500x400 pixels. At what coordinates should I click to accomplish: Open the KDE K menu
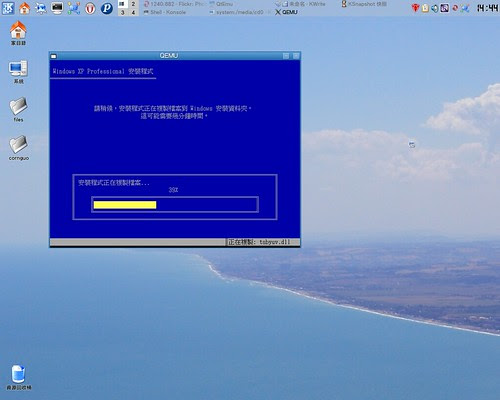coord(8,8)
